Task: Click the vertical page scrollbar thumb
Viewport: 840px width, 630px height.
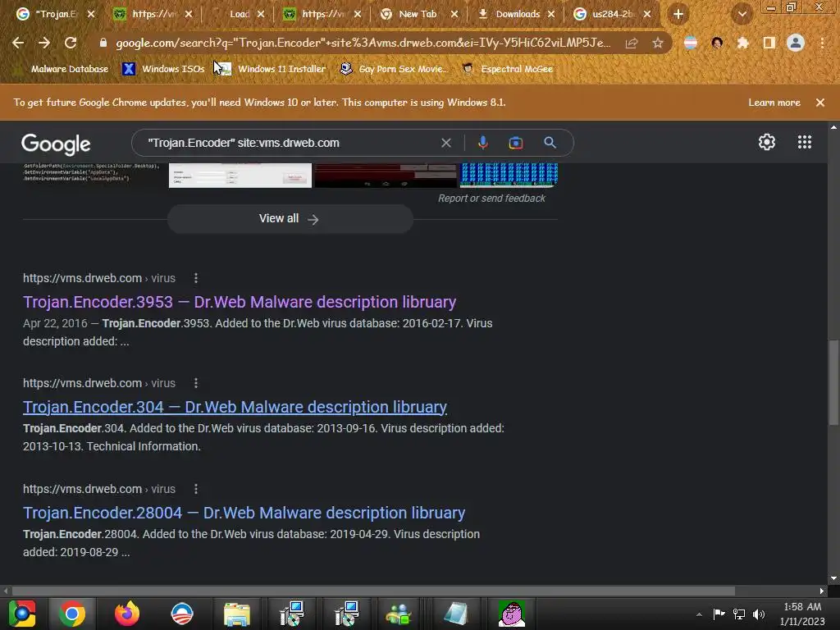Action: coord(833,382)
